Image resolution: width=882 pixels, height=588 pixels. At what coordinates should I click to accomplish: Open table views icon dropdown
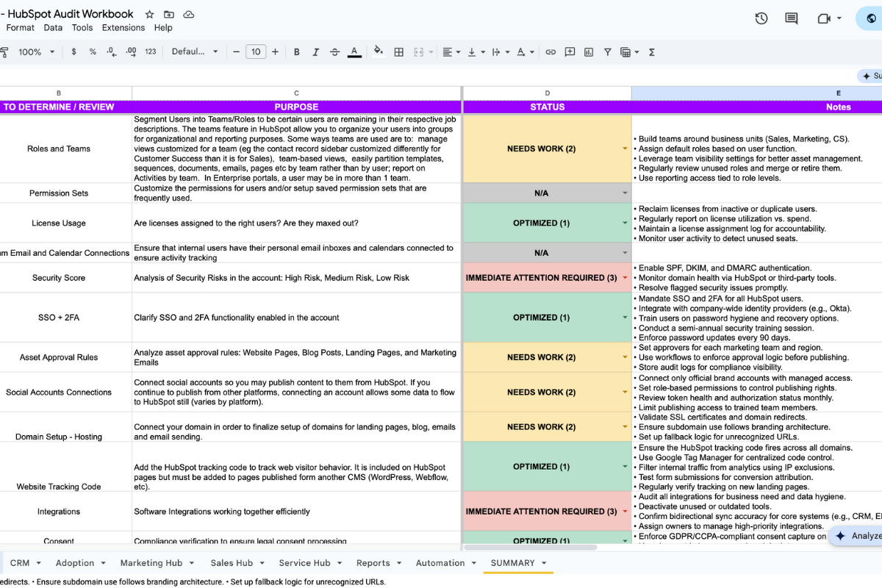[x=629, y=52]
